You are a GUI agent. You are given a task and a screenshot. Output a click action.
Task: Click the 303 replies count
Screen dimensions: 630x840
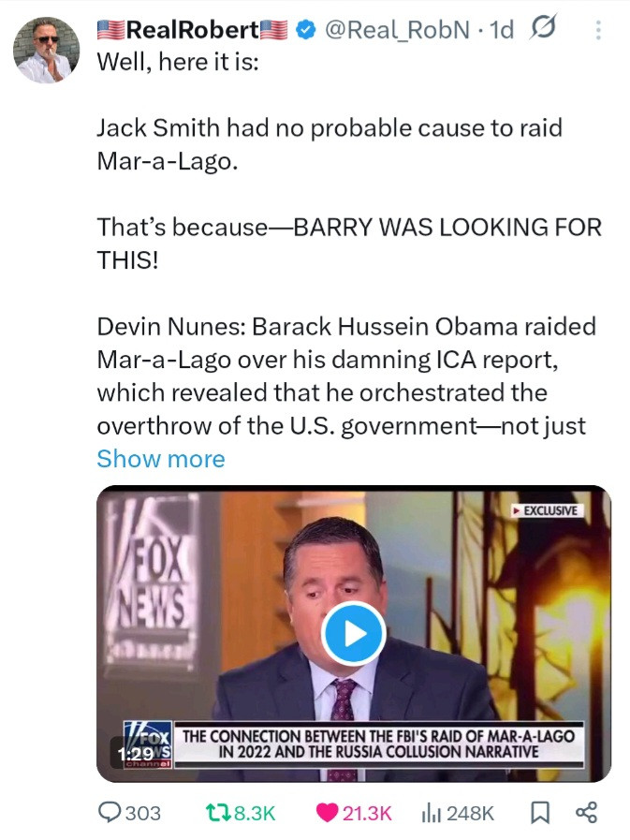click(x=143, y=813)
